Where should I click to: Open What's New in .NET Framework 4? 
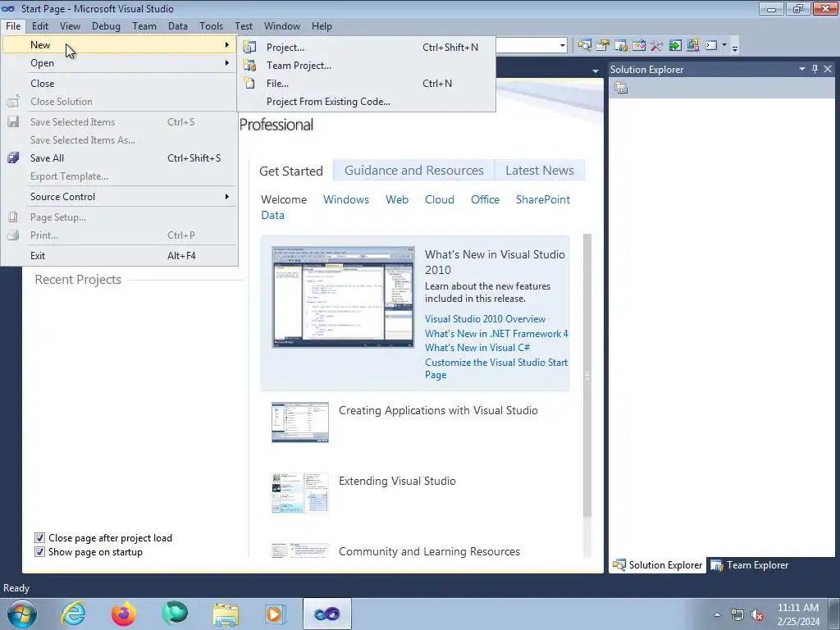coord(496,333)
